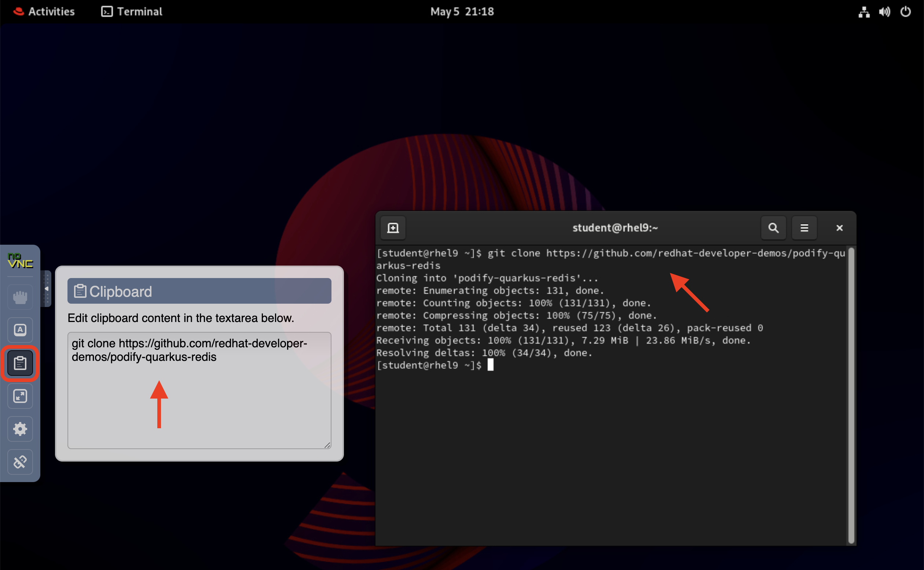Open the Activities overview
The image size is (924, 570).
pyautogui.click(x=44, y=11)
